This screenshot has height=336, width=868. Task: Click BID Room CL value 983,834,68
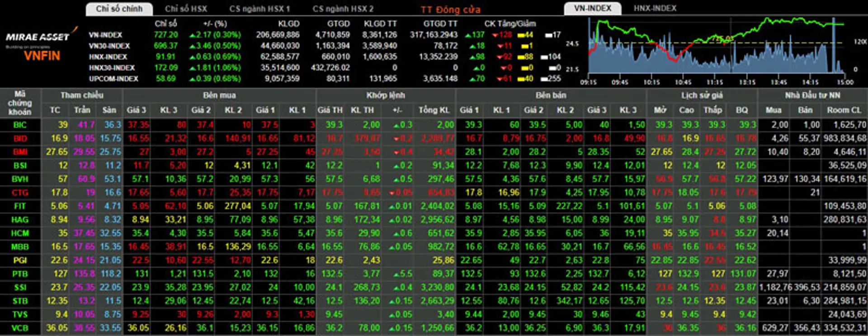pyautogui.click(x=844, y=139)
